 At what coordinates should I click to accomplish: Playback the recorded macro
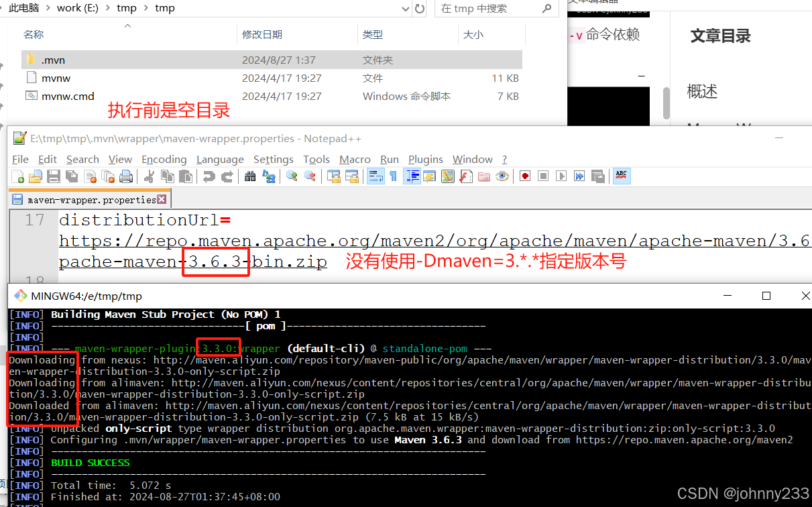click(x=561, y=176)
